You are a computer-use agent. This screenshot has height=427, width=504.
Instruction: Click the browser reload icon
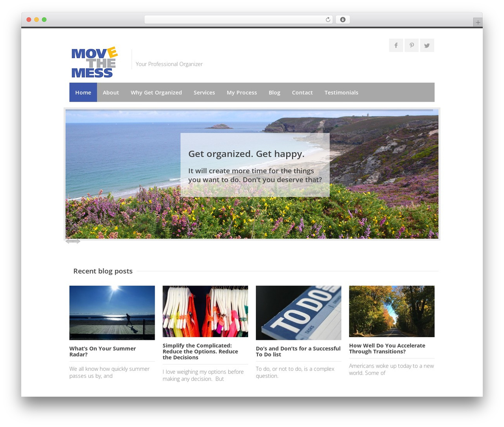click(328, 20)
